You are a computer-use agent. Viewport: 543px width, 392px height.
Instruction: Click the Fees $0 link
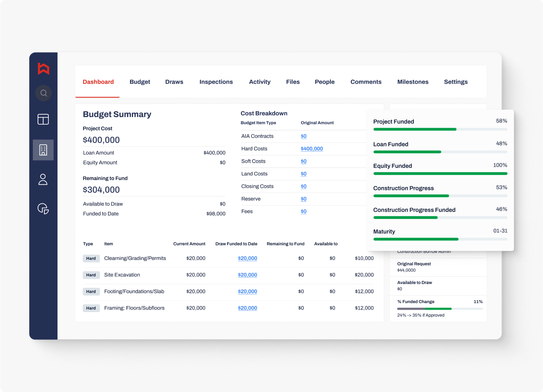304,211
